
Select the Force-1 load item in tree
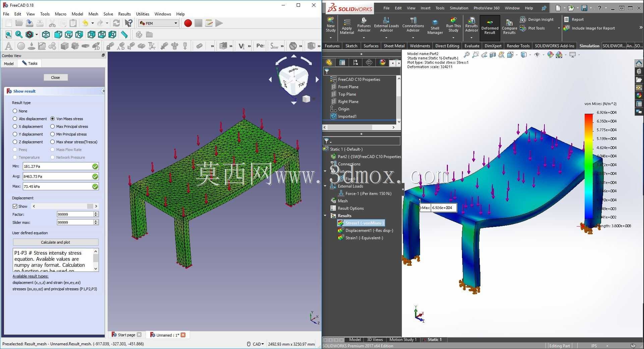point(364,194)
